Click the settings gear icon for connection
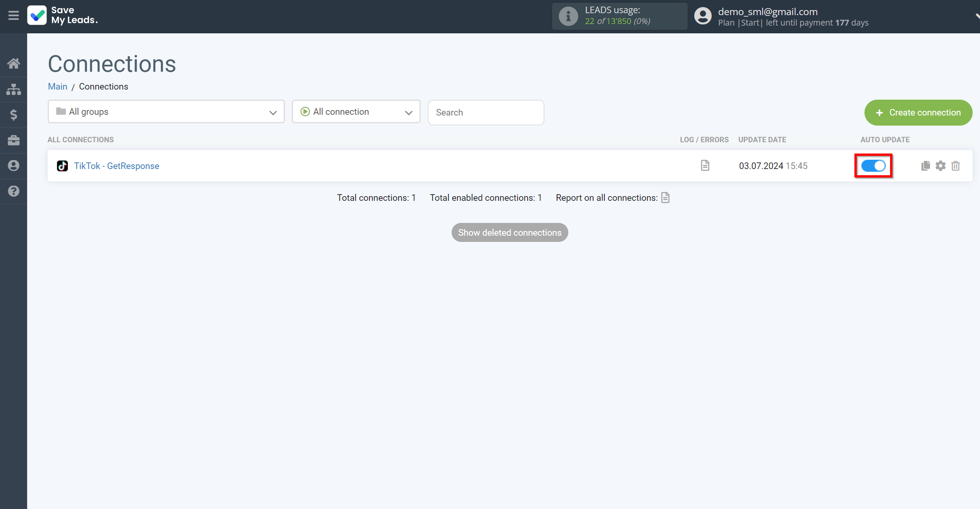The width and height of the screenshot is (980, 509). 940,166
